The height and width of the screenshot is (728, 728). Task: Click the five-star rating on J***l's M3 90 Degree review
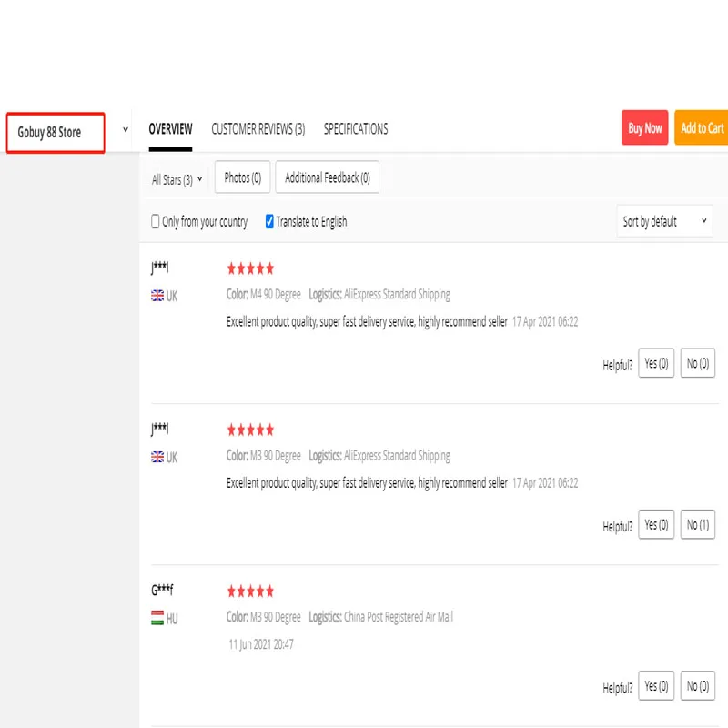250,430
